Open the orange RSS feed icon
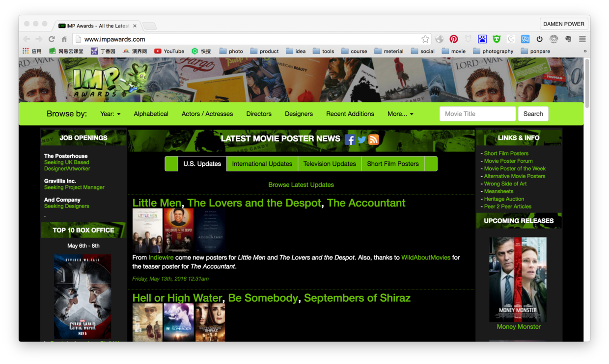 click(x=374, y=139)
